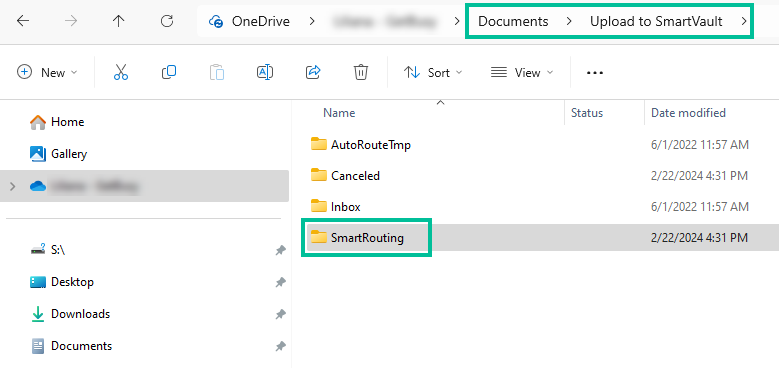The image size is (779, 368).
Task: Click OneDrive in the address breadcrumb
Action: 260,21
